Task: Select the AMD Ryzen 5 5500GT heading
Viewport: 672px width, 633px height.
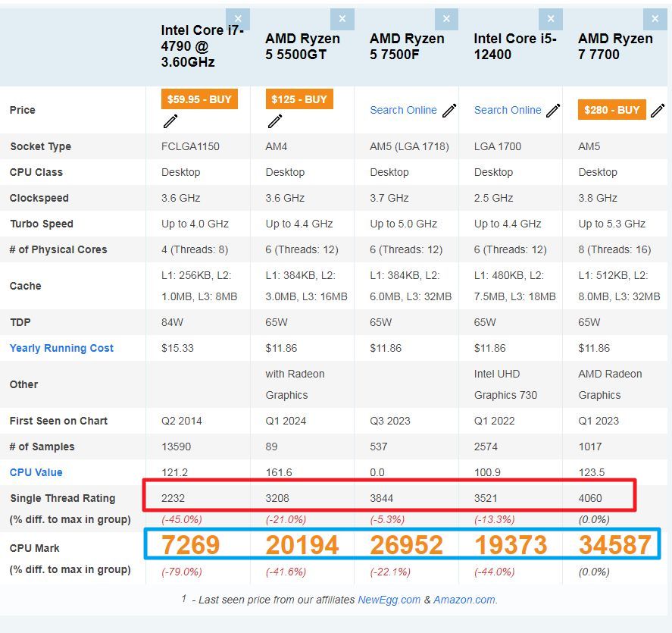Action: point(302,46)
